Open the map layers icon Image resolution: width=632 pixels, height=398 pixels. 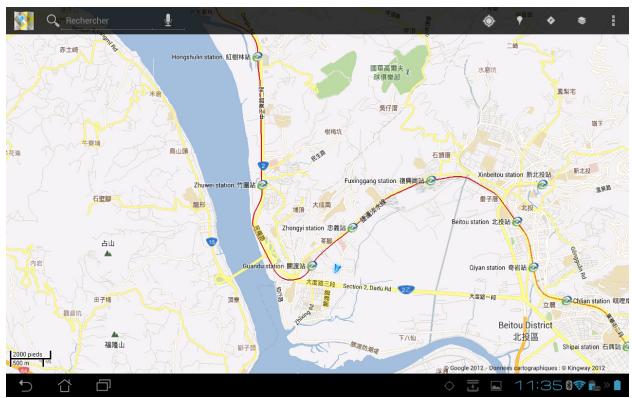click(x=582, y=20)
